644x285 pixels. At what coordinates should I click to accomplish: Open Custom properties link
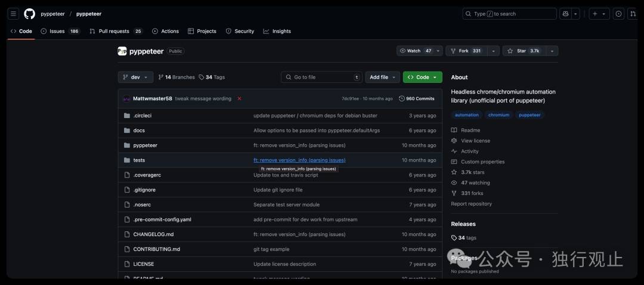pyautogui.click(x=478, y=162)
